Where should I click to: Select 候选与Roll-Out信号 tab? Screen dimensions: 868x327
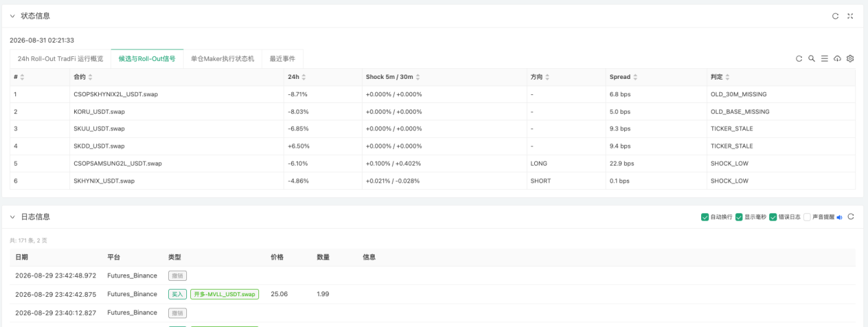(x=147, y=59)
